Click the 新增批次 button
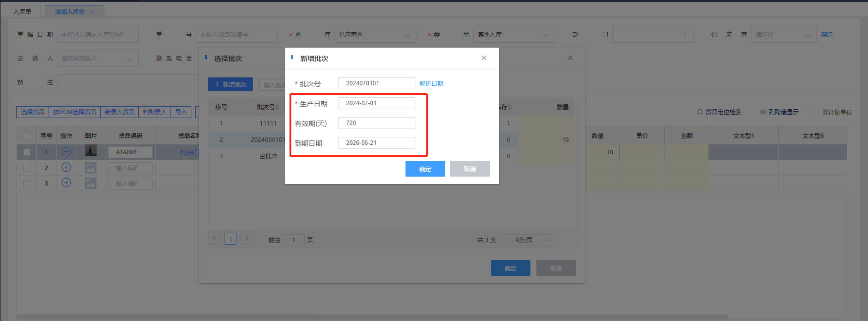This screenshot has height=321, width=868. (231, 84)
